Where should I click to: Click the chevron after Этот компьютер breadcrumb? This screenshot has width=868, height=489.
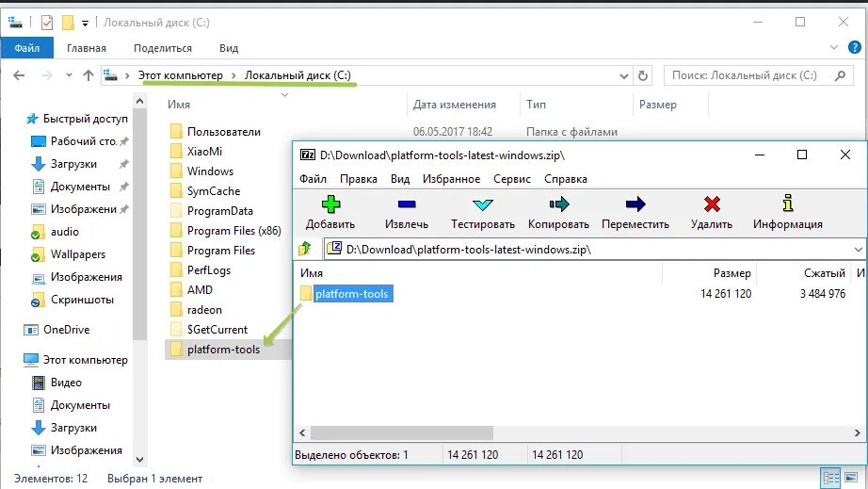click(233, 75)
